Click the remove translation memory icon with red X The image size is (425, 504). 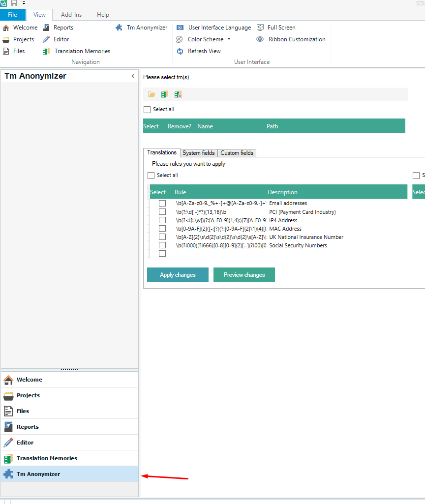click(x=178, y=94)
